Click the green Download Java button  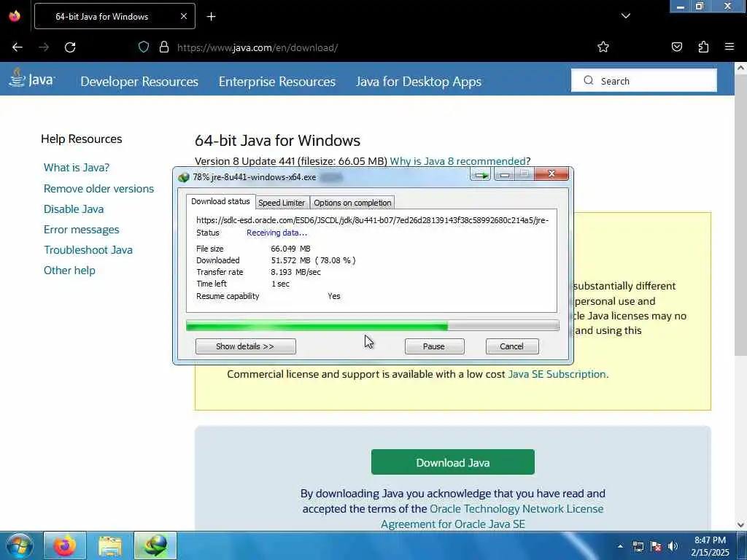[452, 462]
